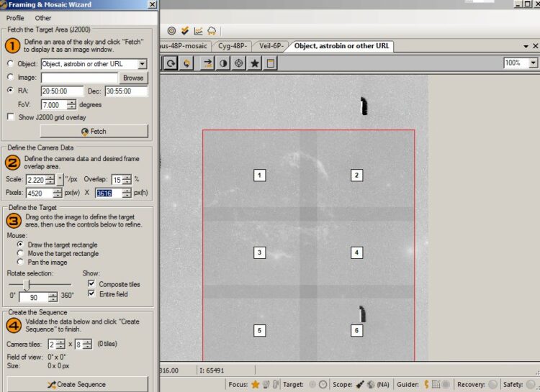The width and height of the screenshot is (540, 392).
Task: Click the Focus star status icon
Action: coord(255,384)
